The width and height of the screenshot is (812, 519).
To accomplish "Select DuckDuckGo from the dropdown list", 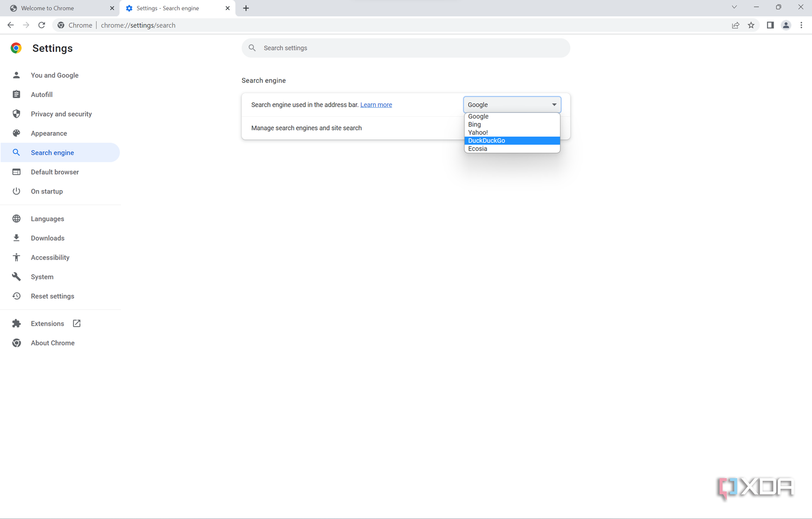I will point(512,140).
